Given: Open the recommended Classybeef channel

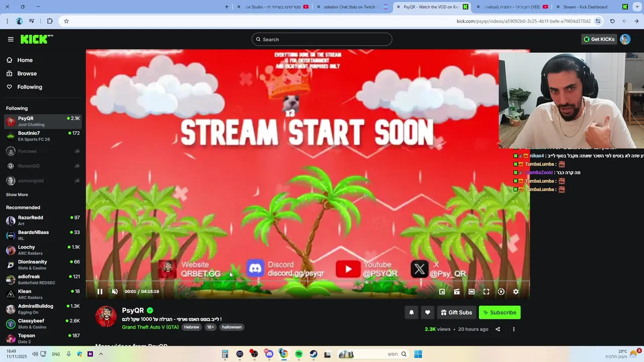Looking at the screenshot, I should [x=43, y=324].
